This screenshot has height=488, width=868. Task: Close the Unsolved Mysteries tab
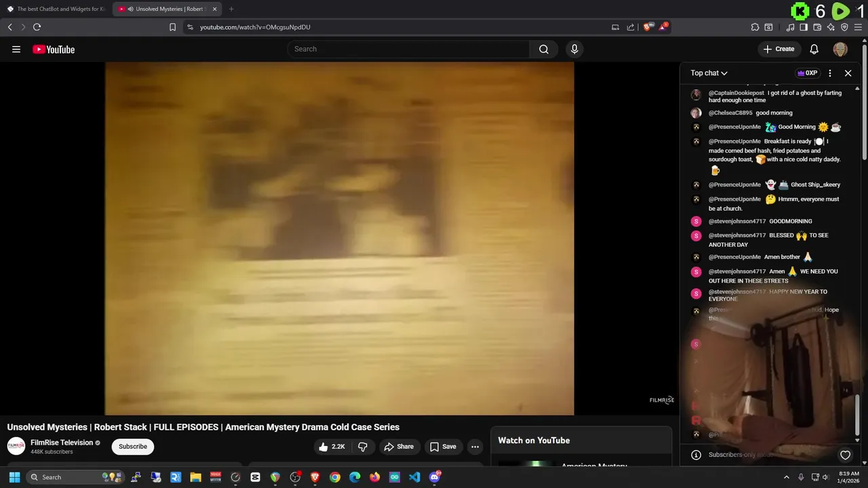tap(214, 9)
